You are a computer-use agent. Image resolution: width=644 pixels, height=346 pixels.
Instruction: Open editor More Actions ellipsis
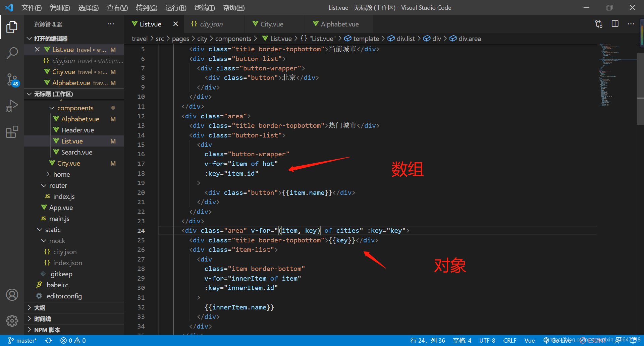[631, 24]
